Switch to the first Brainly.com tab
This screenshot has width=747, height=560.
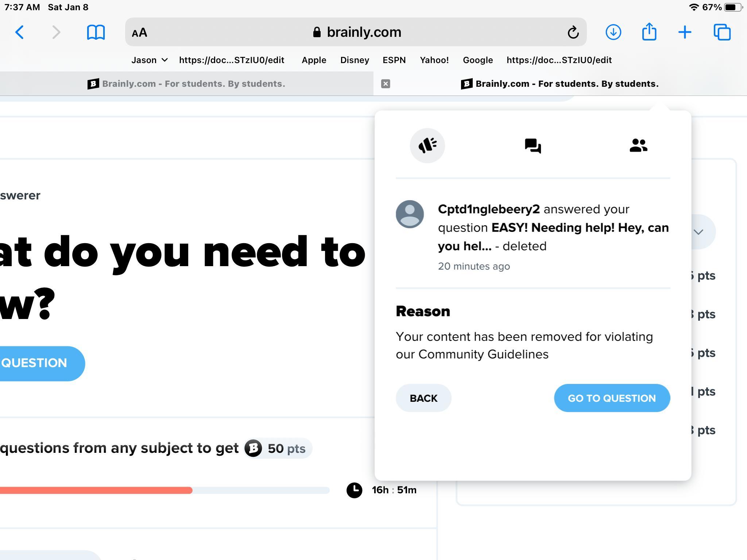click(x=186, y=84)
